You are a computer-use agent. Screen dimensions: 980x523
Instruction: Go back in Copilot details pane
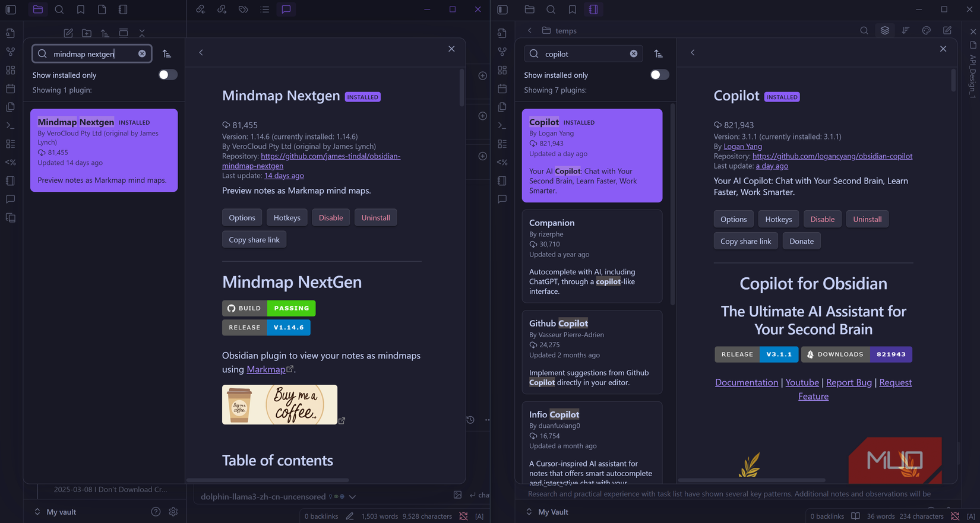[x=693, y=53]
